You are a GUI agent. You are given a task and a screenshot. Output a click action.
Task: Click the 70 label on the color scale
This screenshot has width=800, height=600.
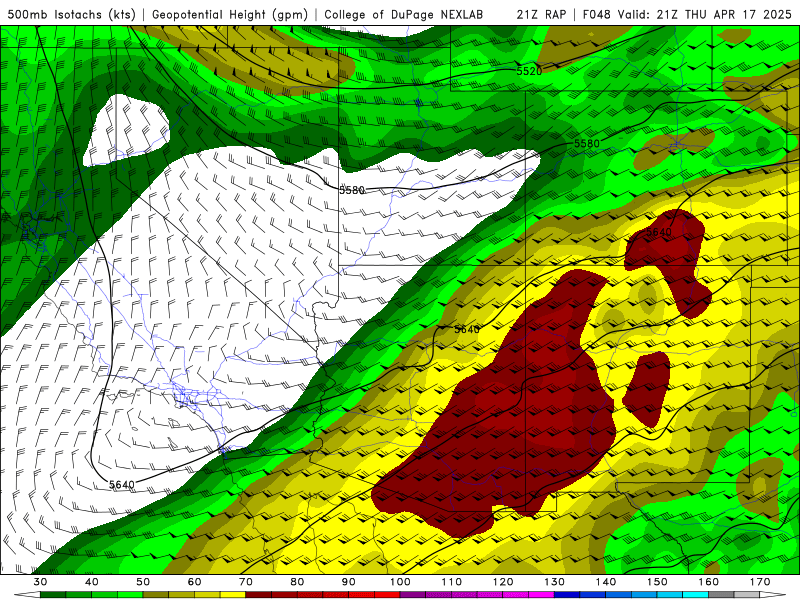pyautogui.click(x=246, y=582)
